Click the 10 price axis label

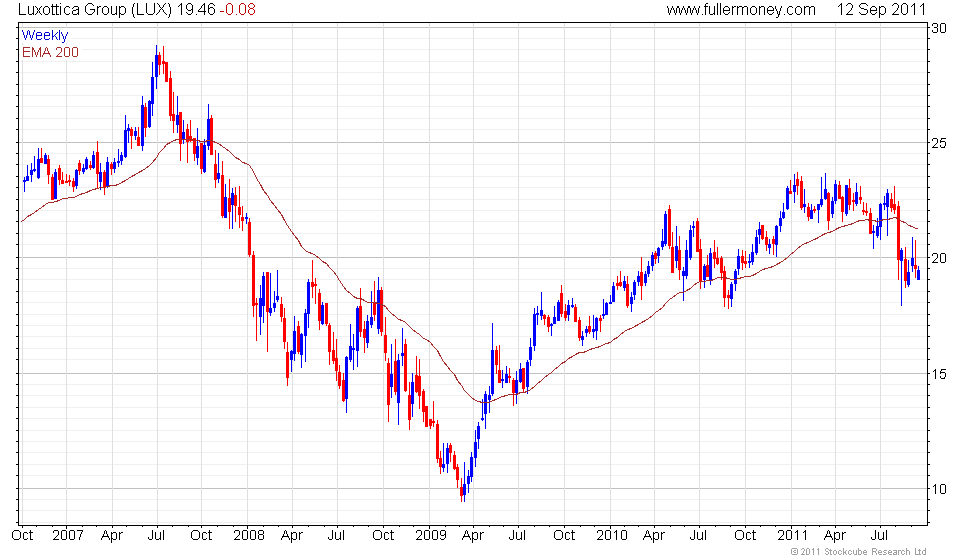tap(939, 489)
